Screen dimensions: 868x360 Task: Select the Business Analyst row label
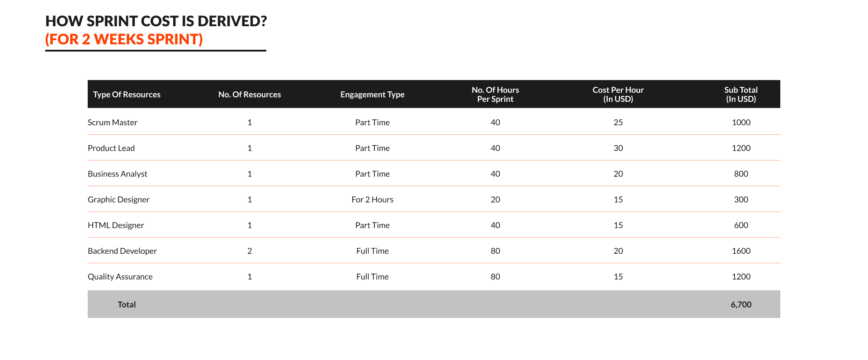point(118,174)
